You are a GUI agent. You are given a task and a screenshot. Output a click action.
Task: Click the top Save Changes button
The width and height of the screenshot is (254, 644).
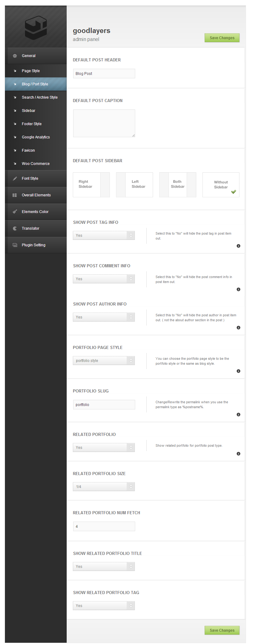(222, 38)
